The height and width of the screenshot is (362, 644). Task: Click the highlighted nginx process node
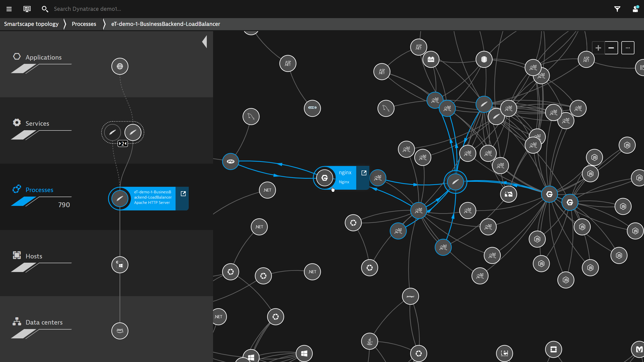(325, 178)
